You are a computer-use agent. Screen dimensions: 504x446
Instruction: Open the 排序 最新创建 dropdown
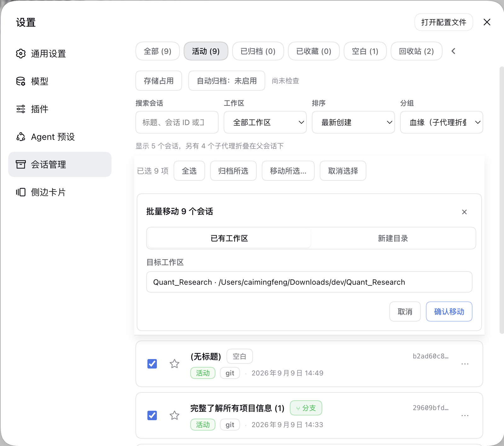point(353,122)
